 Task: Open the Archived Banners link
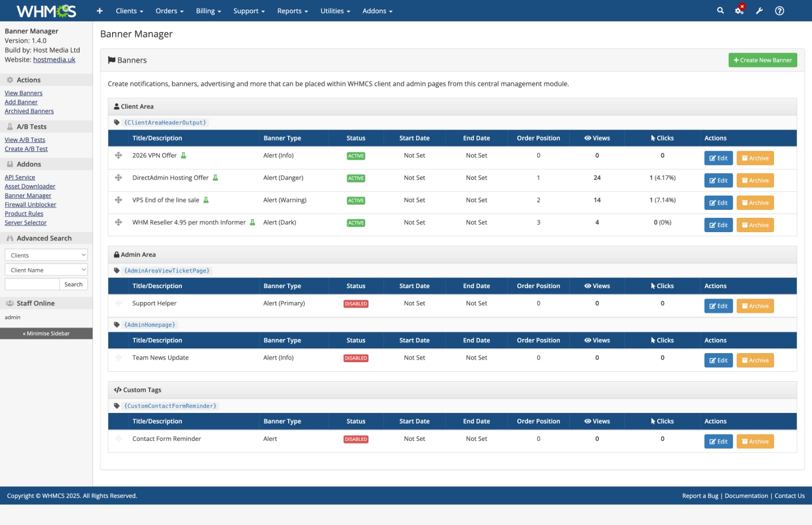[x=29, y=111]
